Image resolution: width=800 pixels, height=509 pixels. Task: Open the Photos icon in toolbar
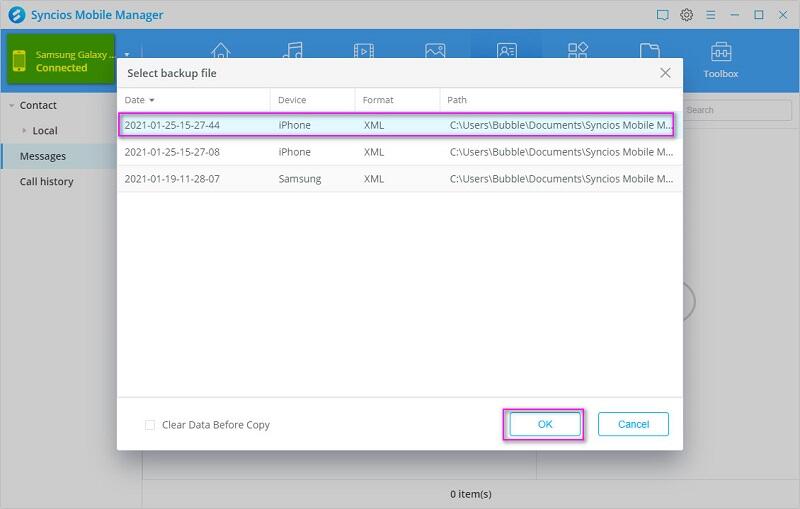pyautogui.click(x=435, y=50)
